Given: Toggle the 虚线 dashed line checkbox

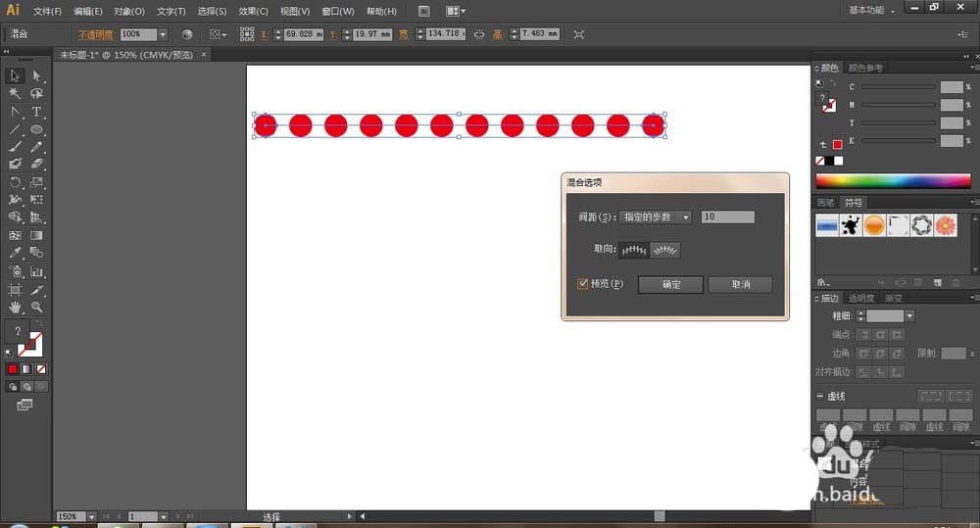Looking at the screenshot, I should click(x=819, y=396).
